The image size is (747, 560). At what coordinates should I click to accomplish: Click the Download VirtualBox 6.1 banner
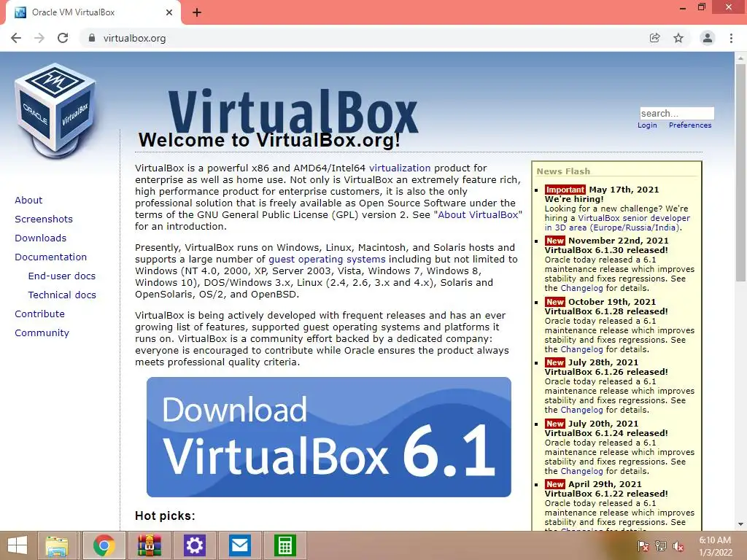point(329,437)
